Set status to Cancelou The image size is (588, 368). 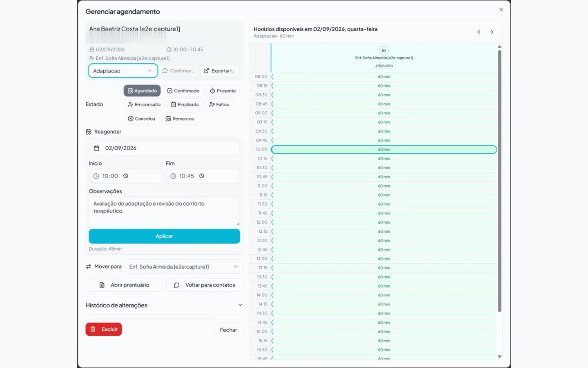tap(141, 119)
